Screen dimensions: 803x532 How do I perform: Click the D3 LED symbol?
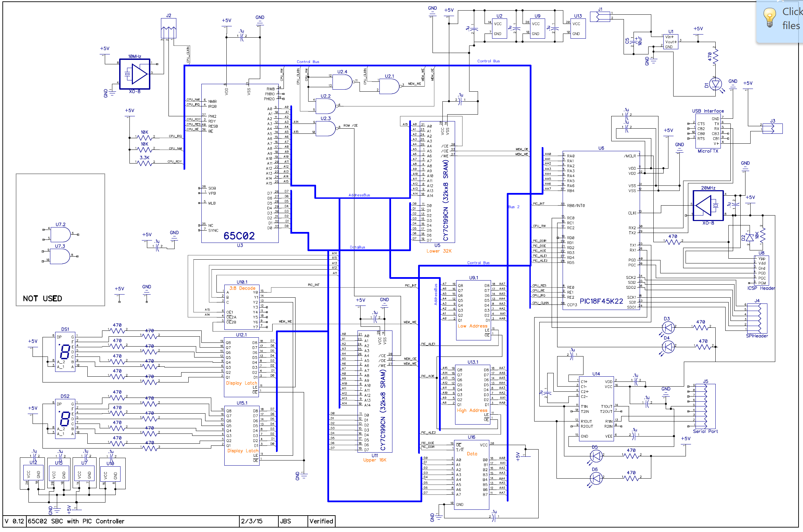(668, 328)
